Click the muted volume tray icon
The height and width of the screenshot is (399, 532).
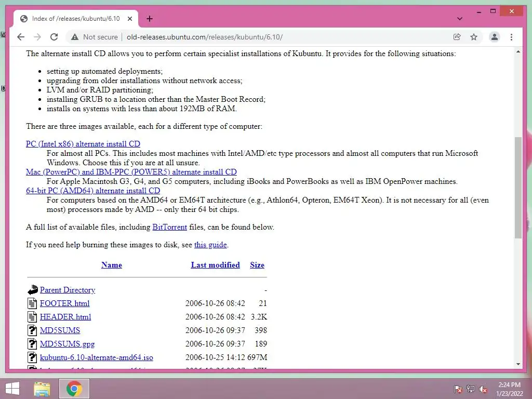click(483, 389)
